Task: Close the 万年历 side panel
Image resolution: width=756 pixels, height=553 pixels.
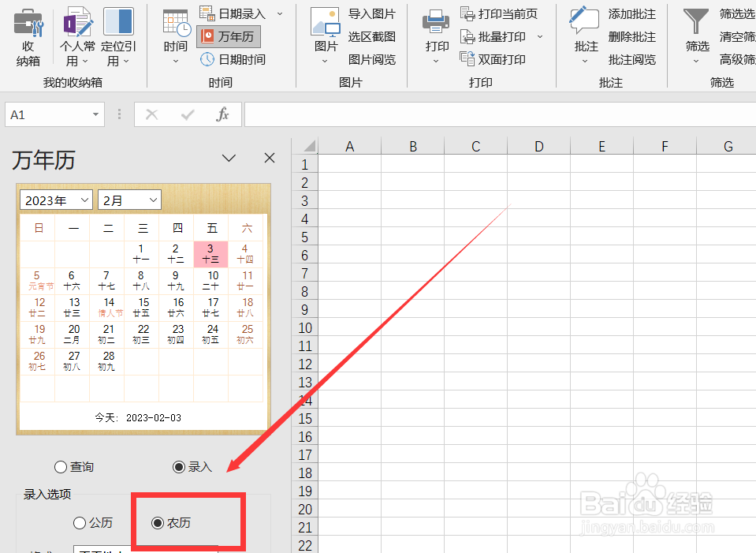Action: [270, 158]
